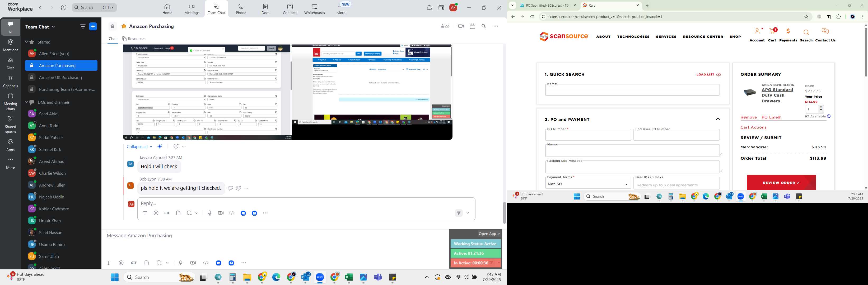Open DMs in Zoom sidebar
Screen dimensions: 868x285
click(x=11, y=63)
